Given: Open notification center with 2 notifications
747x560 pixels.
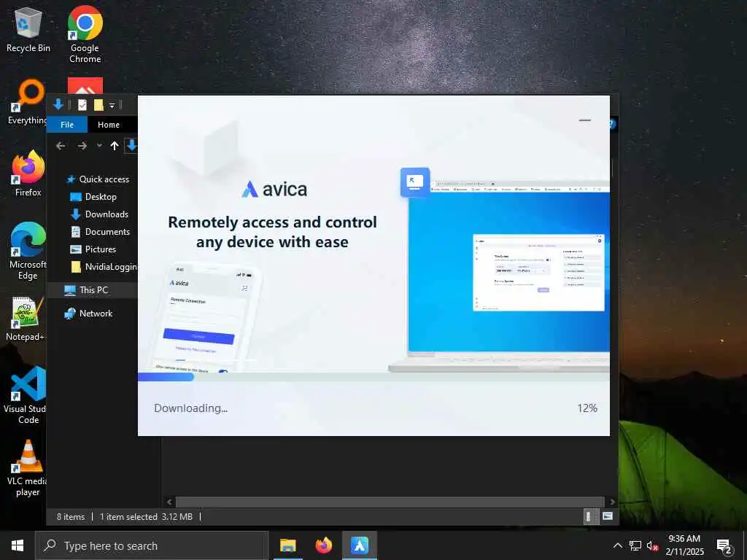Looking at the screenshot, I should pos(724,547).
